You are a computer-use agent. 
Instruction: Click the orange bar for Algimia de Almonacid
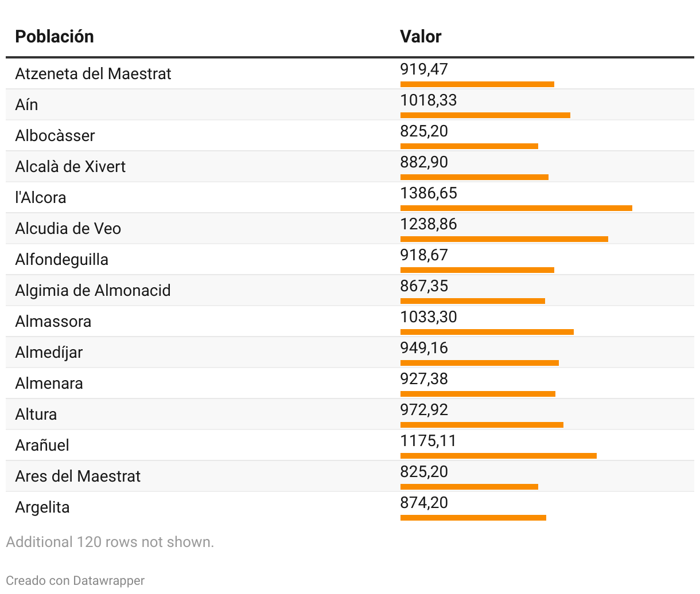pyautogui.click(x=472, y=301)
